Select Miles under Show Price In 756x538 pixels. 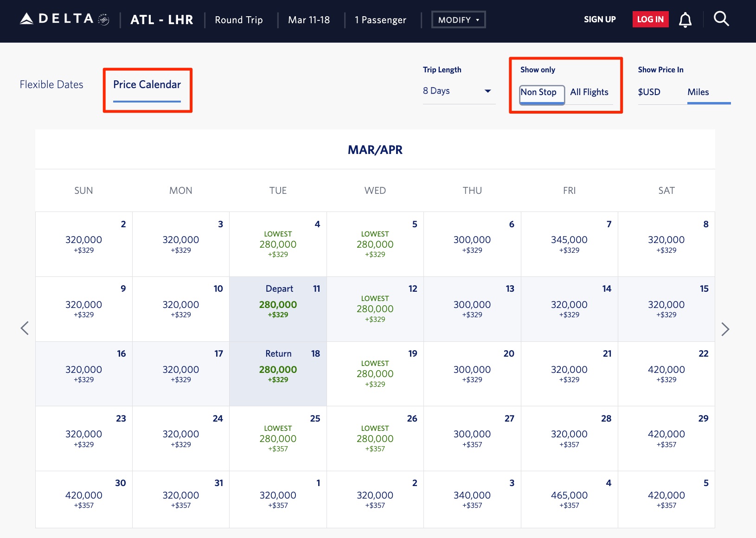698,92
